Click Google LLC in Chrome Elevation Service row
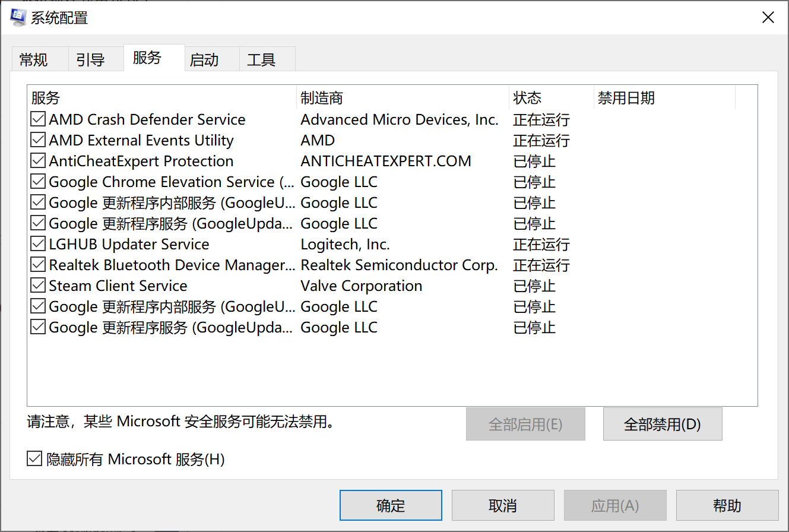This screenshot has width=789, height=532. click(339, 182)
